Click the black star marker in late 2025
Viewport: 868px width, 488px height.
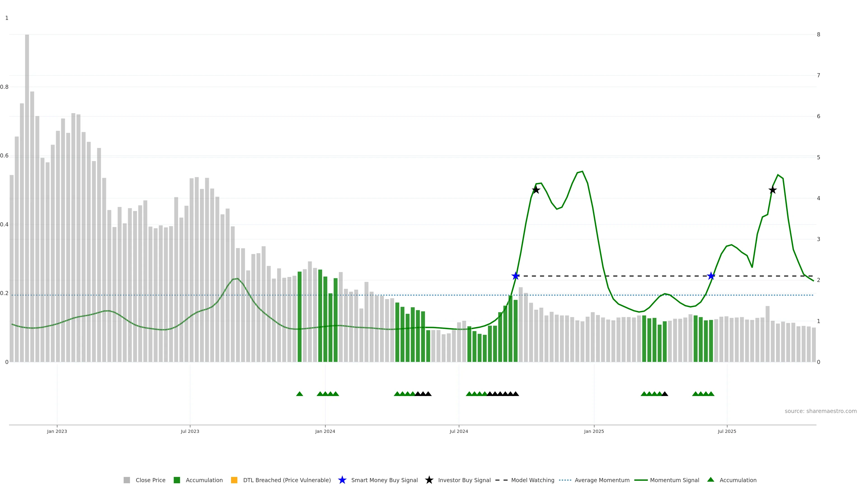[773, 190]
